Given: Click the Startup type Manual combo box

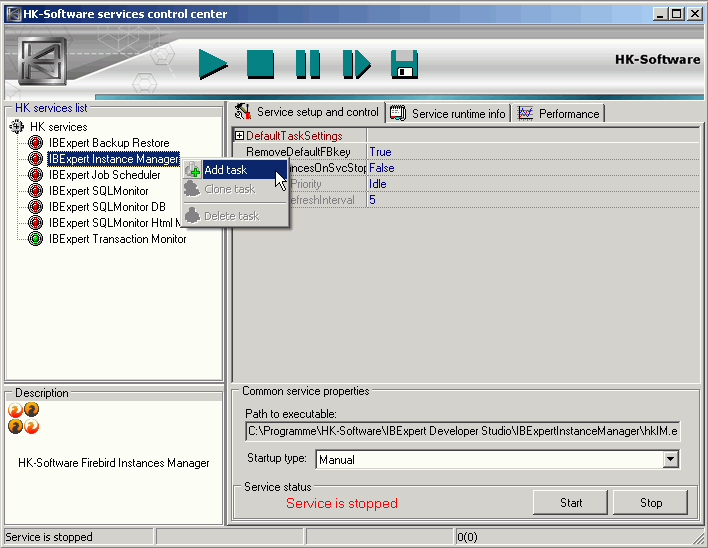Looking at the screenshot, I should pos(497,460).
